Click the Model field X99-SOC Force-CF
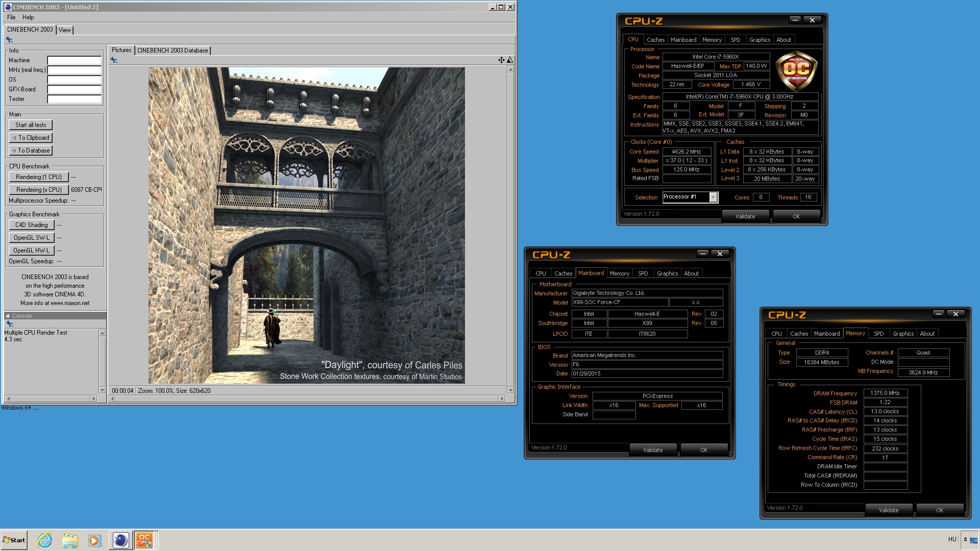This screenshot has height=551, width=980. (620, 303)
